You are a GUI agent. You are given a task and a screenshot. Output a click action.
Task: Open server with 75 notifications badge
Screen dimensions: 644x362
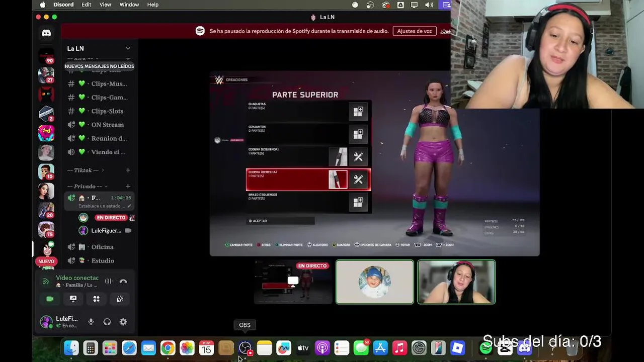click(x=46, y=229)
